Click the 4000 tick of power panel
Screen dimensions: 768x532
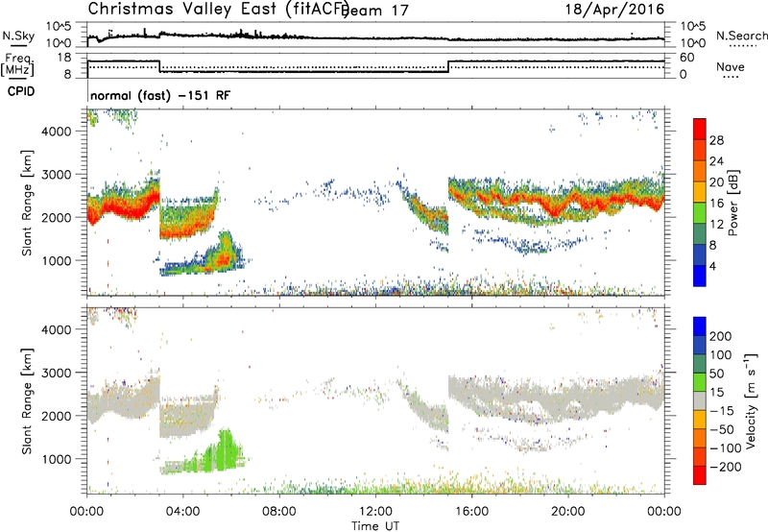coord(57,132)
